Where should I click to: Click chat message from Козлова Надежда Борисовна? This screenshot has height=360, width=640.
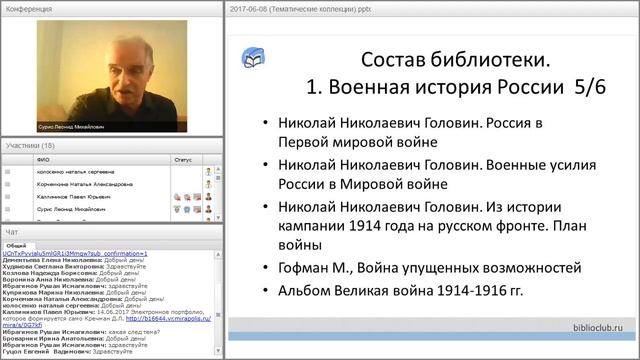click(x=71, y=273)
